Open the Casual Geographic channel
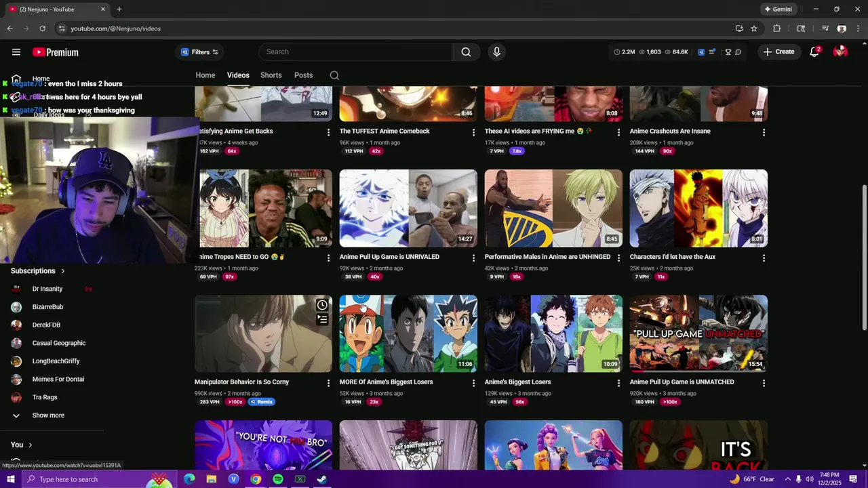 point(59,343)
